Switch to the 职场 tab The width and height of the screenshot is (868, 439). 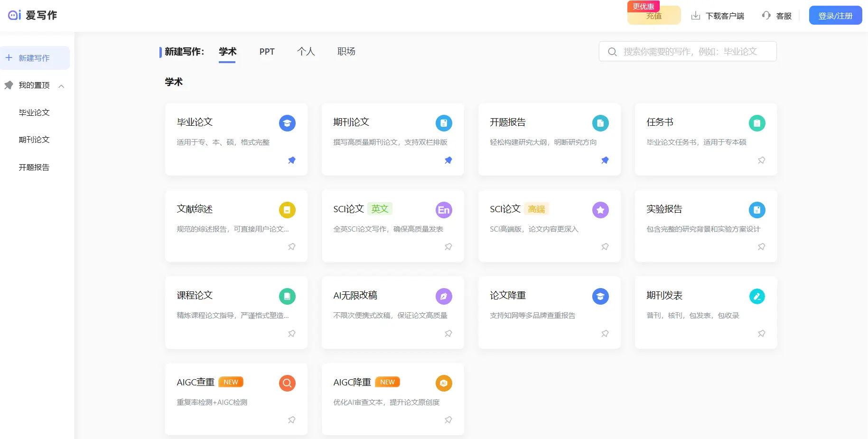[x=346, y=52]
